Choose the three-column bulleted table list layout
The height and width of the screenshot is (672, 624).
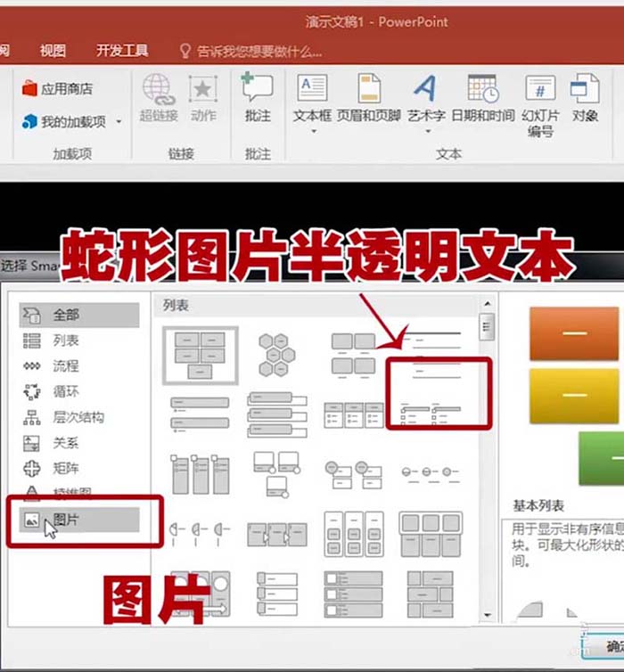(353, 414)
